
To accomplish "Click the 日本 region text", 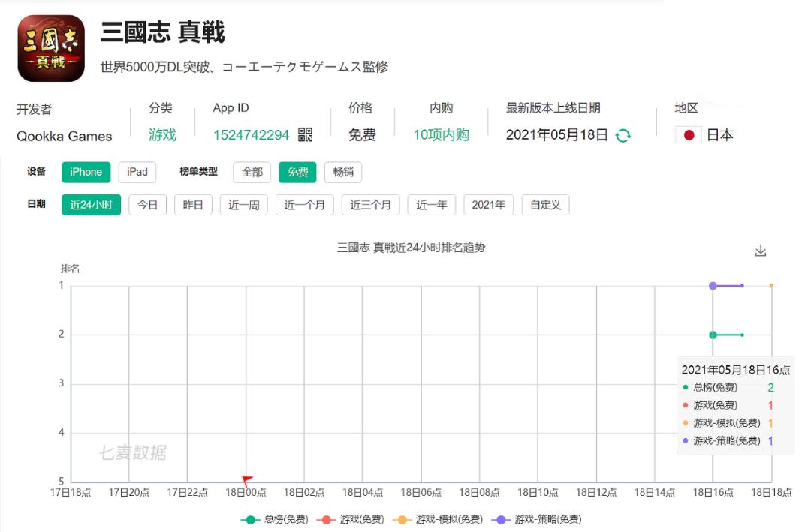I will (720, 135).
